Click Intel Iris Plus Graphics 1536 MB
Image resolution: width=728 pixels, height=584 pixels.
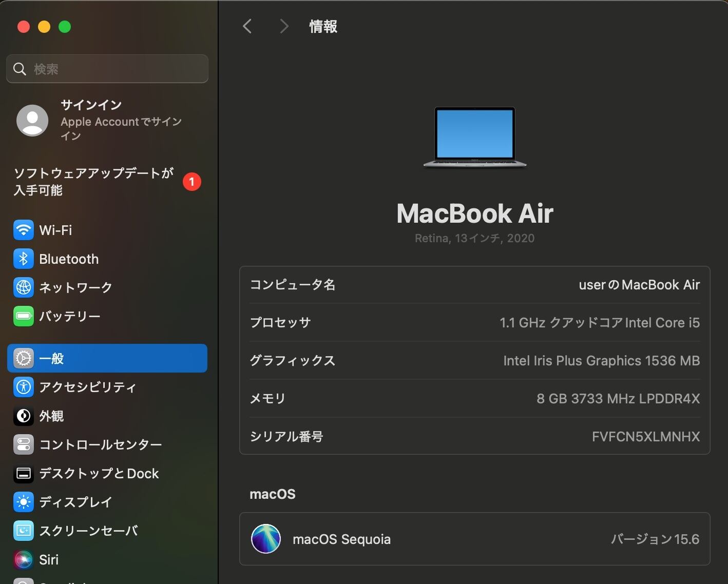pyautogui.click(x=602, y=361)
